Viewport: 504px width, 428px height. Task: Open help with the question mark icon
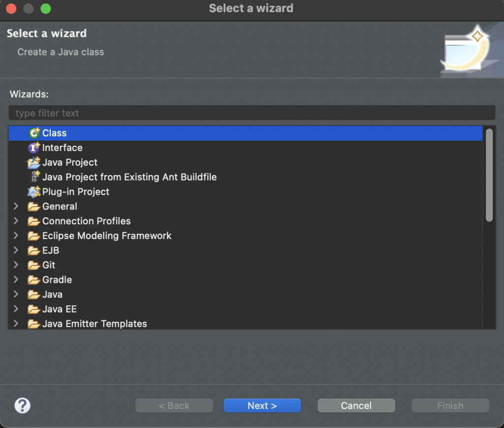(x=23, y=405)
